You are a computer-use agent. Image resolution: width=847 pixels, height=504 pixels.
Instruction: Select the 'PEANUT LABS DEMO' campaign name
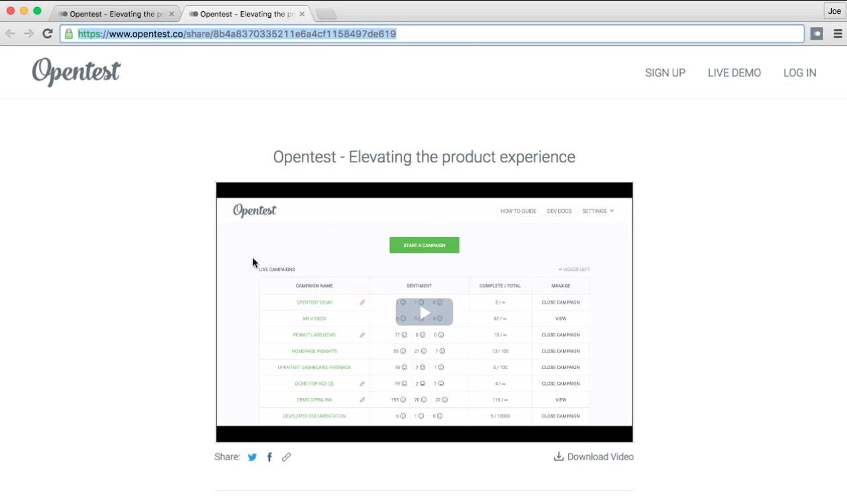315,335
